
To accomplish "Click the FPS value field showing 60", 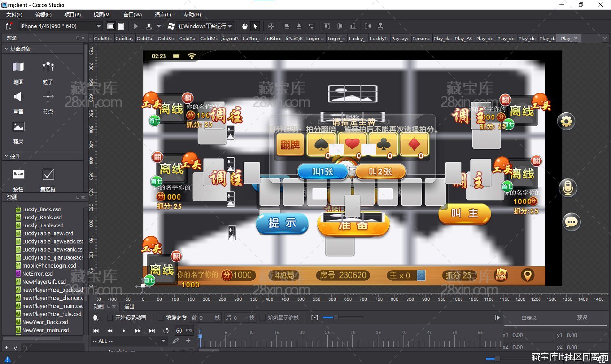I will coord(179,331).
